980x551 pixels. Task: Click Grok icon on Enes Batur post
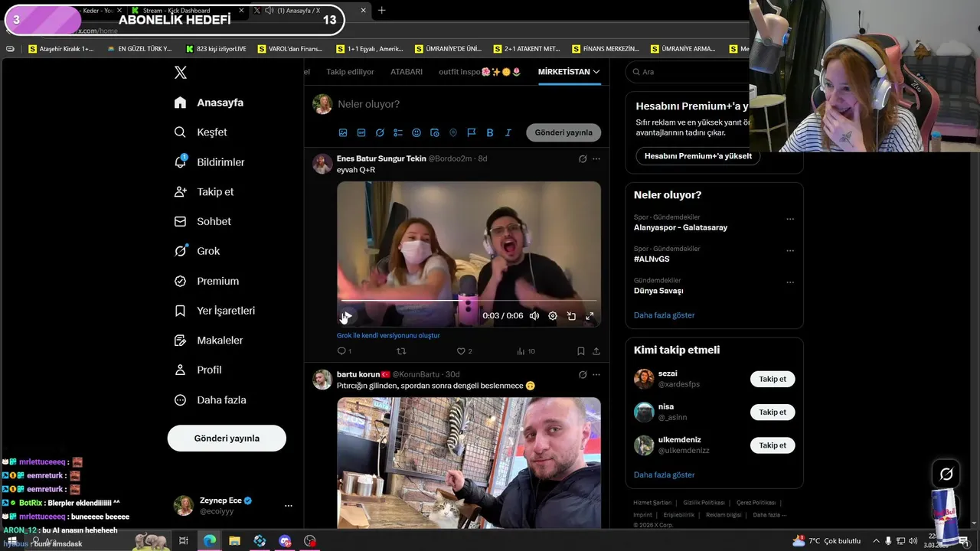583,159
